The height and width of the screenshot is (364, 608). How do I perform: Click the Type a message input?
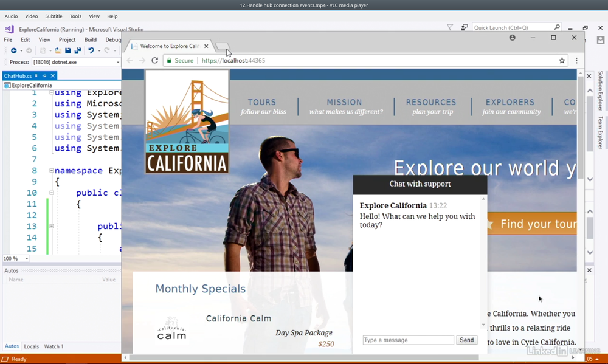(409, 340)
